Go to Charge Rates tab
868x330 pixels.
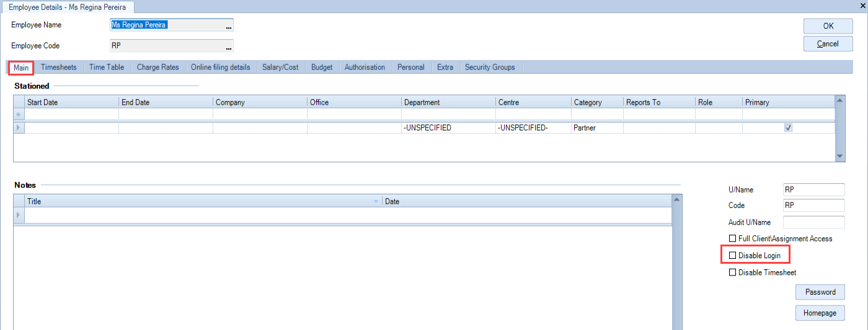pyautogui.click(x=157, y=67)
